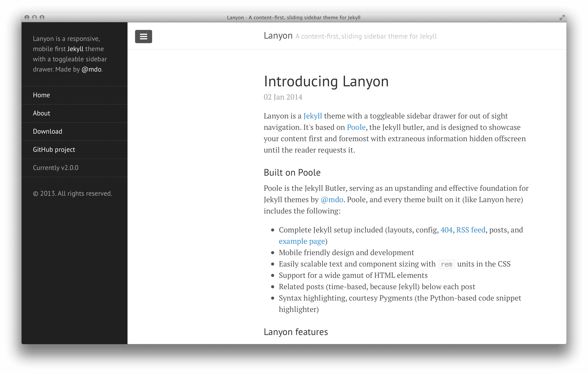
Task: Click the red close window button
Action: click(27, 18)
